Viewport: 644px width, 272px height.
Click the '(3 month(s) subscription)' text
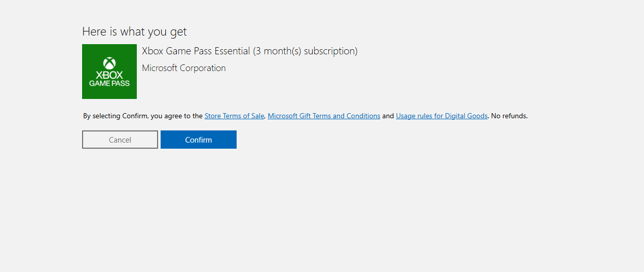(305, 51)
